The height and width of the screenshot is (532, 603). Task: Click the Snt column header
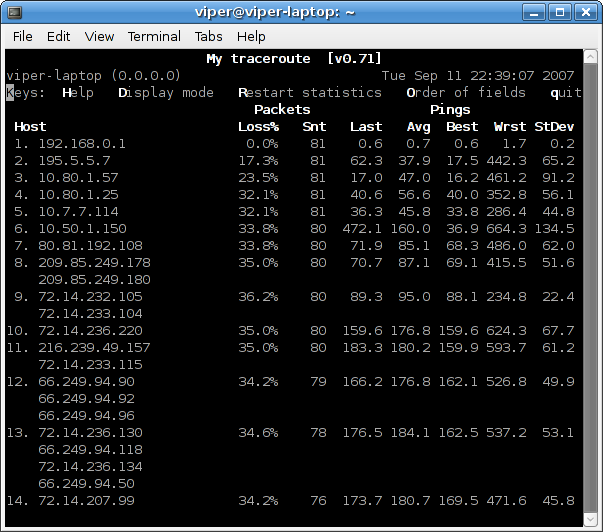point(314,127)
